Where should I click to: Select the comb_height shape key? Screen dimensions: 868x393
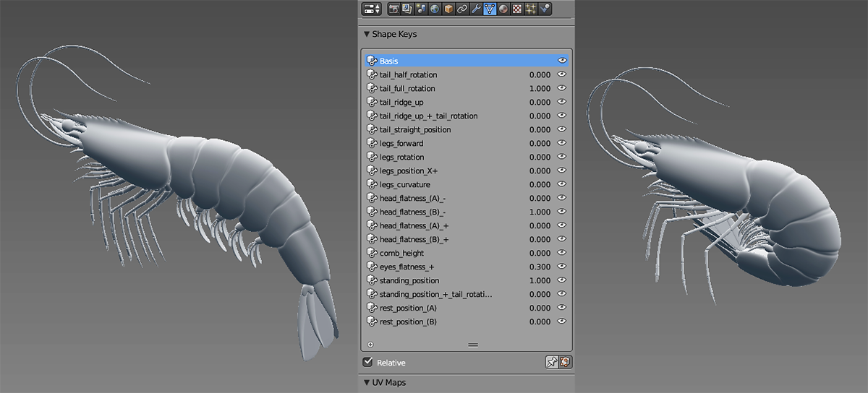(401, 253)
